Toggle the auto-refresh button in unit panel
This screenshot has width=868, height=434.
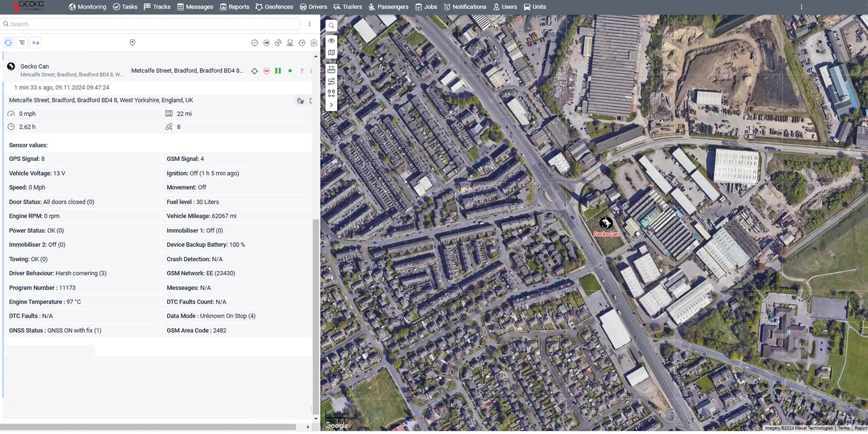coord(8,42)
